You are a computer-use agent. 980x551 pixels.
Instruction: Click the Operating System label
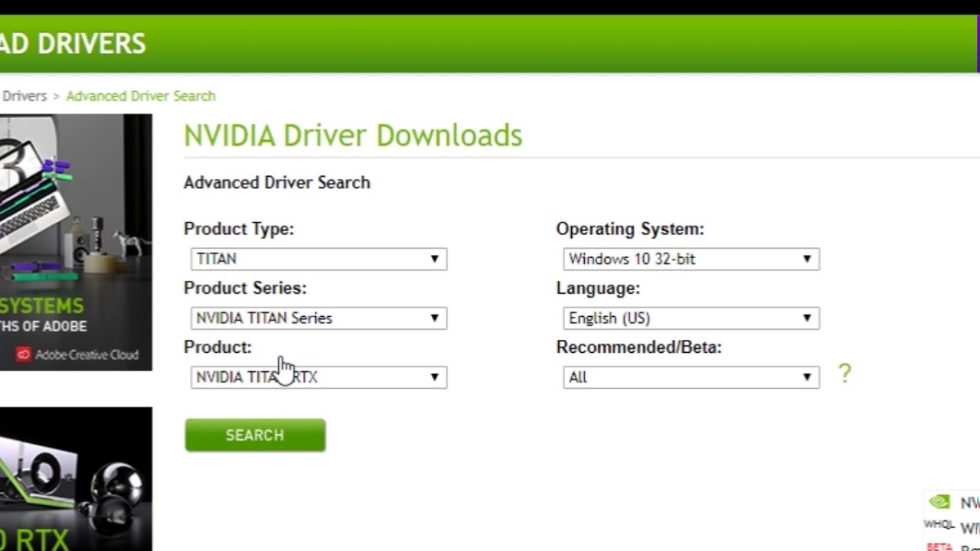click(x=630, y=229)
